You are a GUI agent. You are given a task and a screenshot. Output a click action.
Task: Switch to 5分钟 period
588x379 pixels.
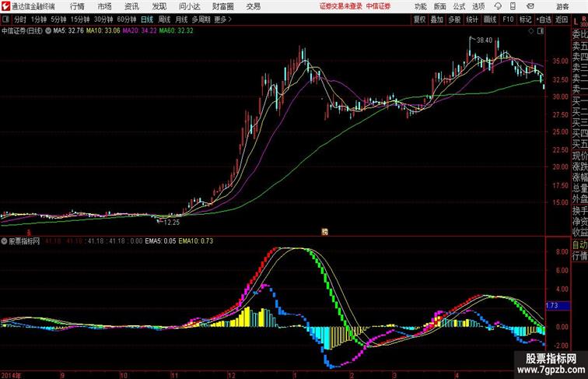[x=58, y=19]
